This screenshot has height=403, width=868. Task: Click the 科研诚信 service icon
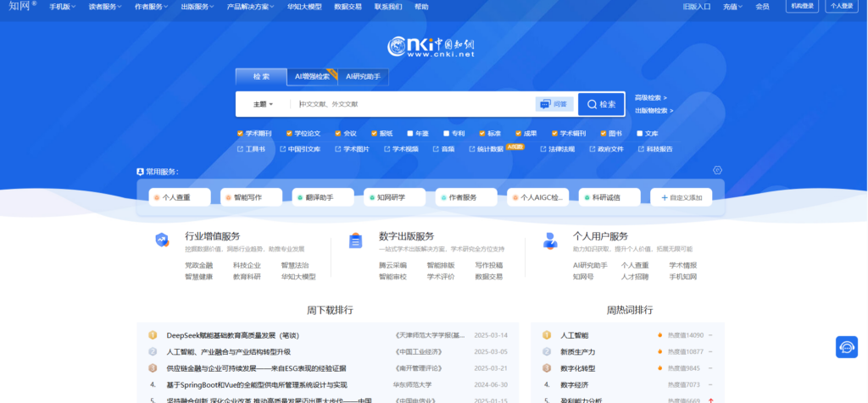coord(587,197)
